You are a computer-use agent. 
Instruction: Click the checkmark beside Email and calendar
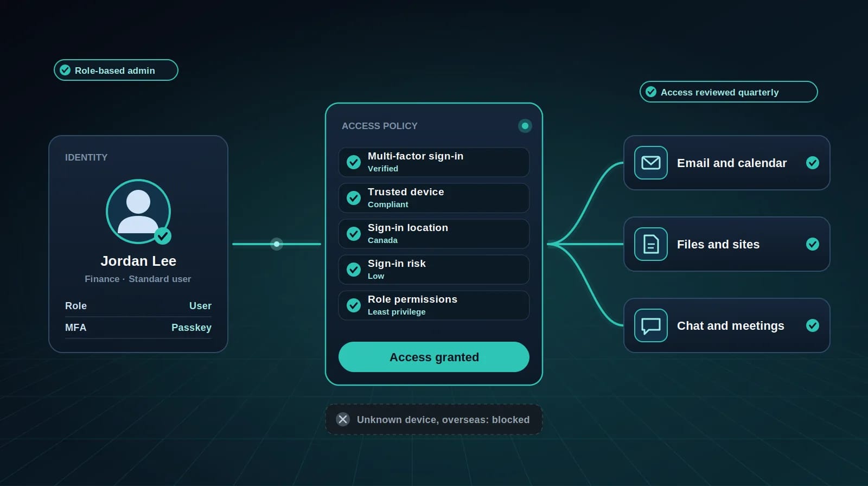pos(813,163)
